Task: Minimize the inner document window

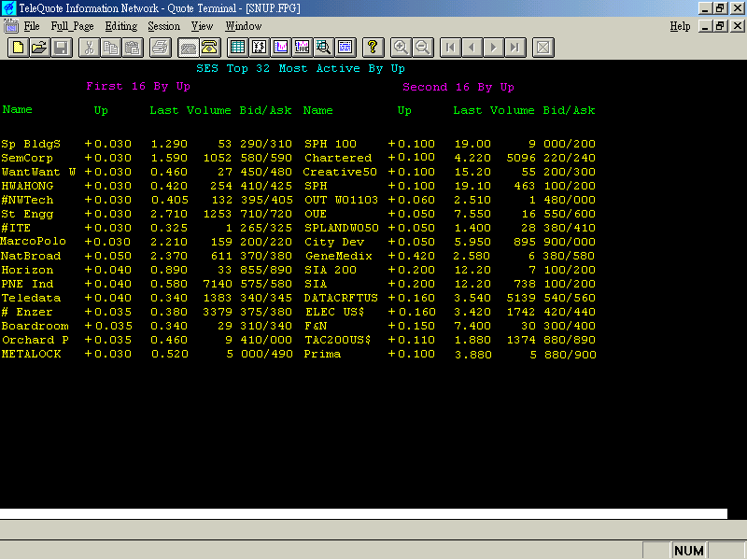Action: [x=706, y=26]
